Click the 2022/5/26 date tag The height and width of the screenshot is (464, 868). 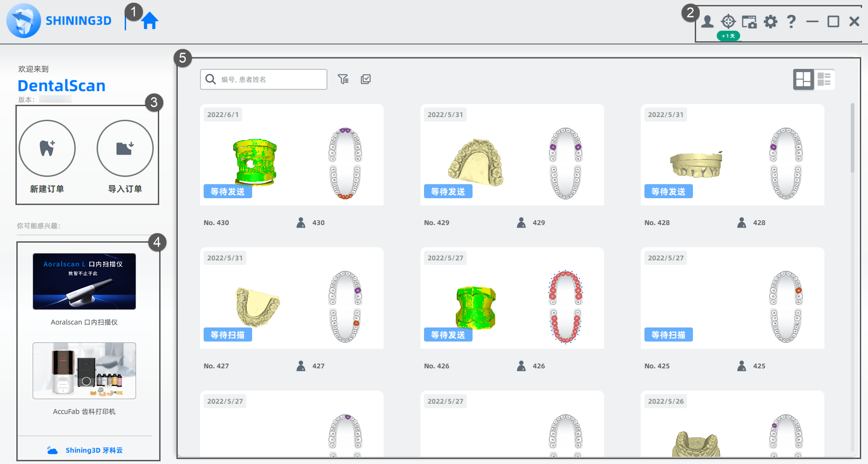click(666, 401)
